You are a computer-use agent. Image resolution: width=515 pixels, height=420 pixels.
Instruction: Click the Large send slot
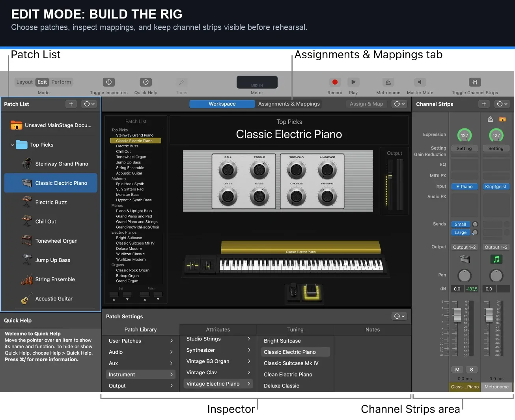[460, 232]
